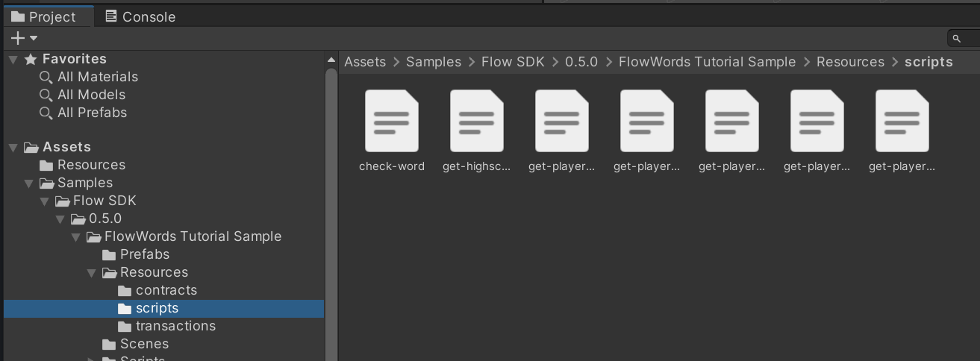
Task: Go to Assets in breadcrumb path
Action: [365, 62]
